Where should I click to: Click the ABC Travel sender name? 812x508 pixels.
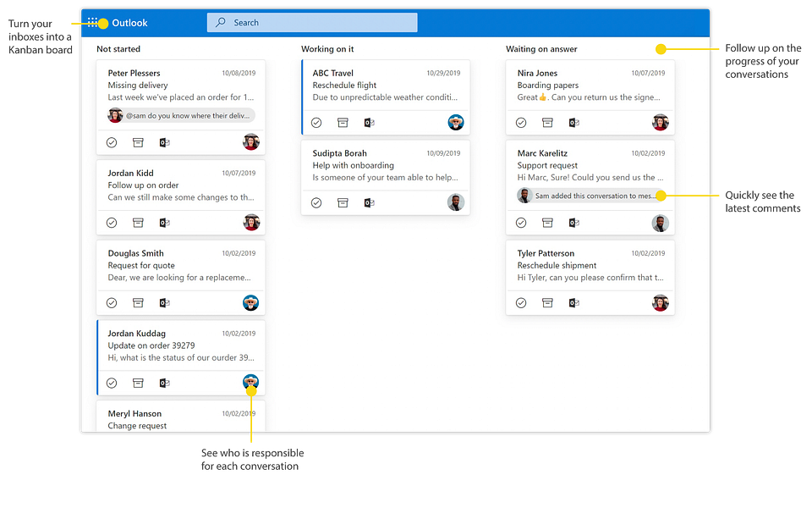click(332, 73)
